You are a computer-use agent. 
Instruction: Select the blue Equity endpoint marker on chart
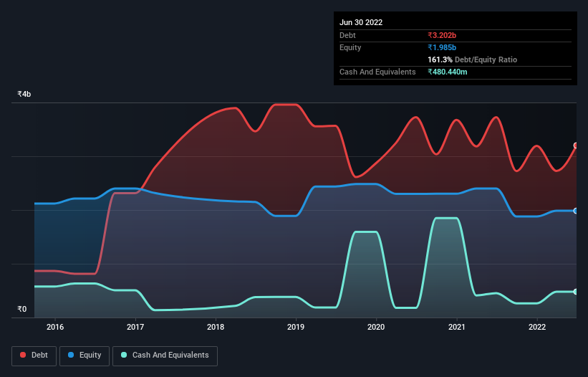576,211
